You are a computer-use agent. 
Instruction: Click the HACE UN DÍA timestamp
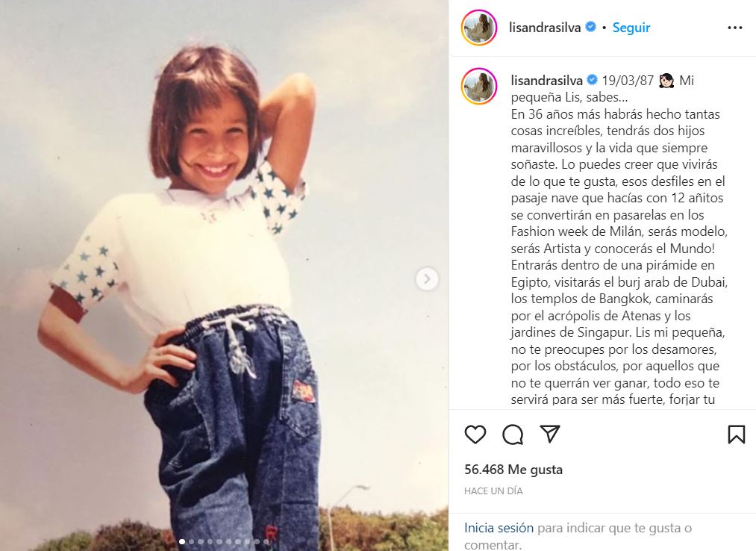(493, 491)
